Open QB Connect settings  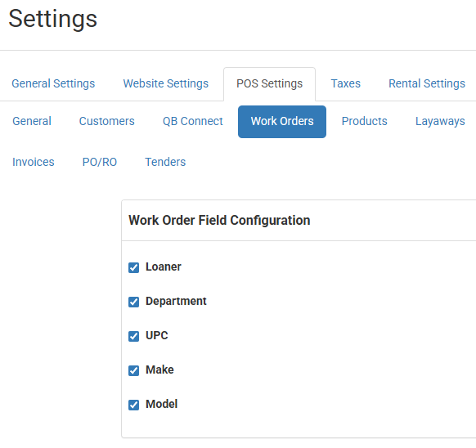193,122
